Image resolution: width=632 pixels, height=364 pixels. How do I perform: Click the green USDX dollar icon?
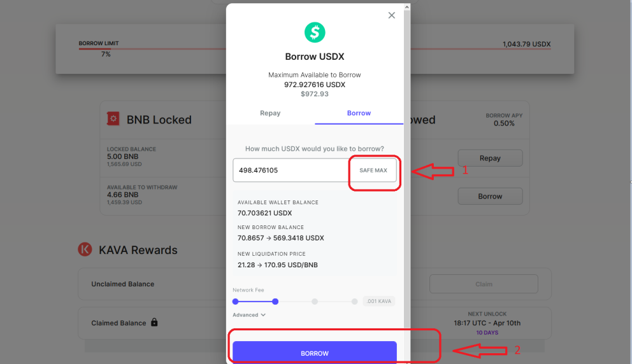point(315,32)
